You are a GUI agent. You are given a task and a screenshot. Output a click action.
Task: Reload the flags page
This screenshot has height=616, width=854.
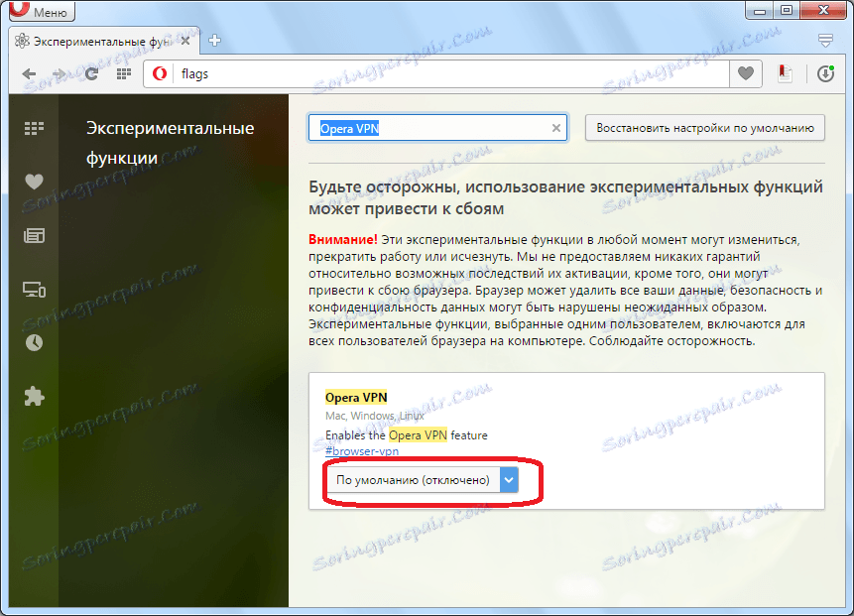[91, 73]
